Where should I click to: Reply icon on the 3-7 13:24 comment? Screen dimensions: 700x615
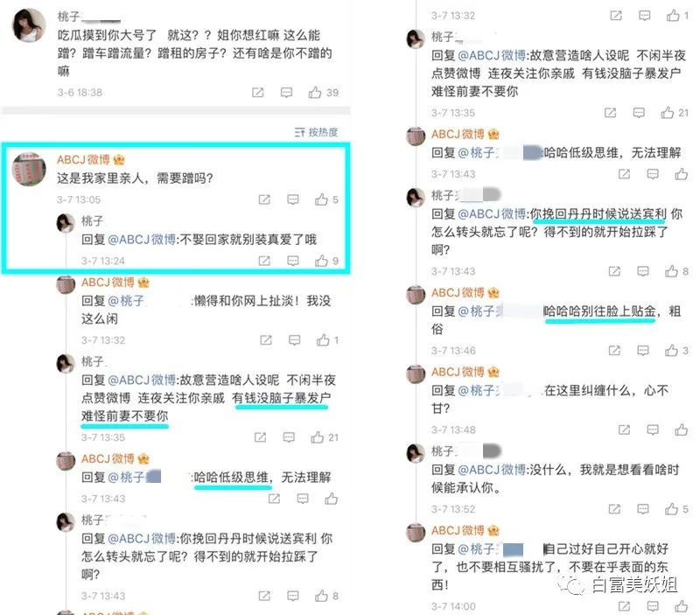(293, 261)
